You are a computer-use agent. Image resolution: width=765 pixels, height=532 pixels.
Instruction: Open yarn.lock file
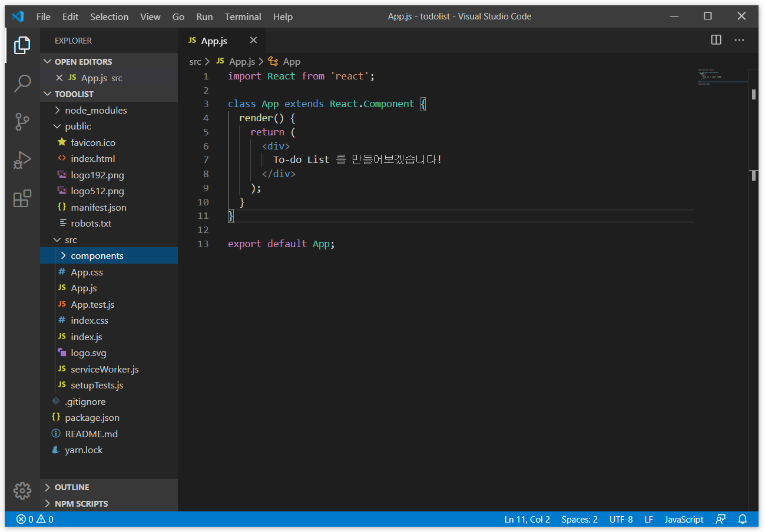click(x=109, y=450)
